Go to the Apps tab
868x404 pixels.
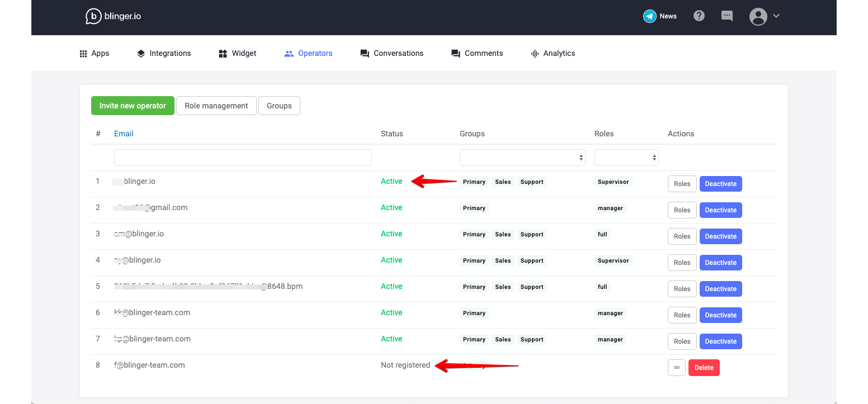[94, 53]
